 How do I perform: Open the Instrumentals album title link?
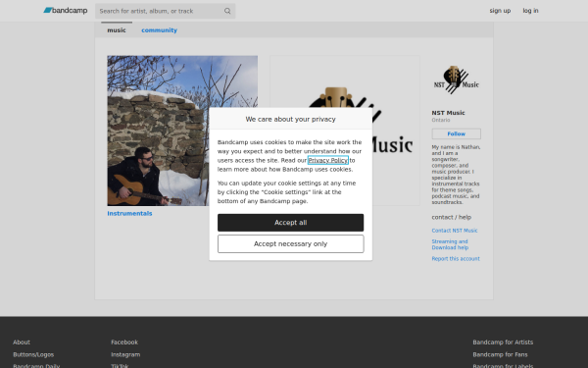pos(129,213)
